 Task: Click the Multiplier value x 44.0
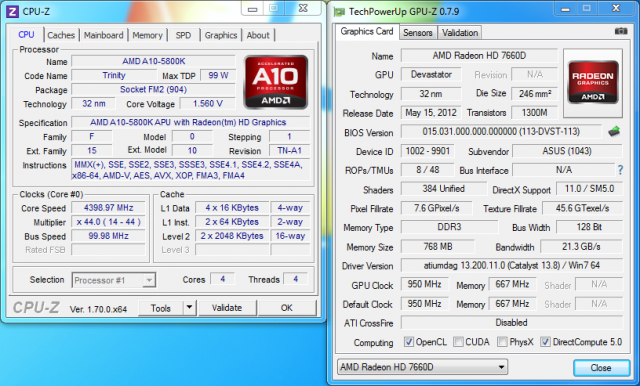click(x=109, y=222)
